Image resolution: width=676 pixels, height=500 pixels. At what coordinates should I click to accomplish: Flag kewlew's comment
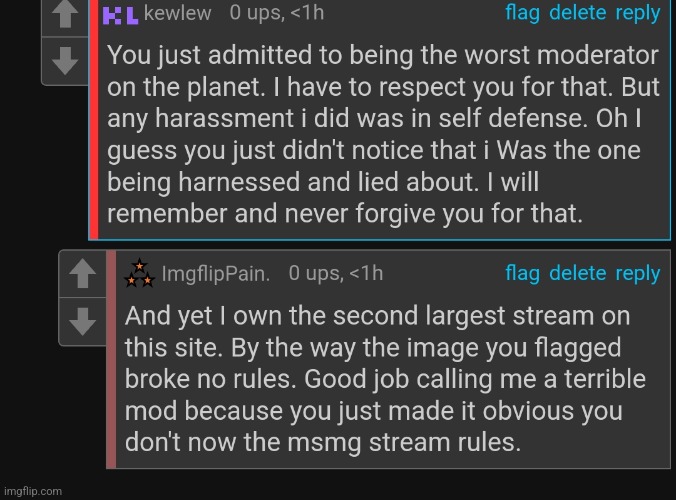(x=523, y=13)
